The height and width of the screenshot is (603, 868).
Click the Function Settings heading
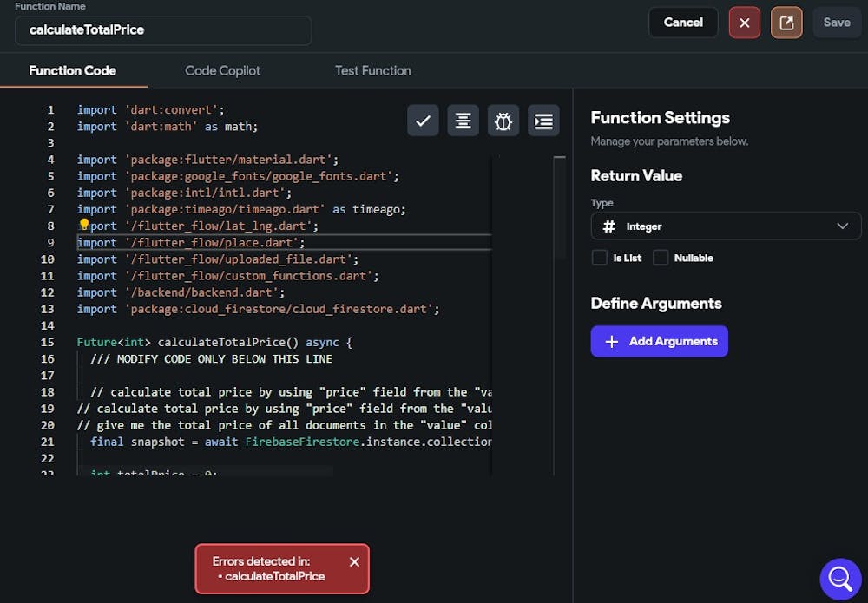point(660,118)
